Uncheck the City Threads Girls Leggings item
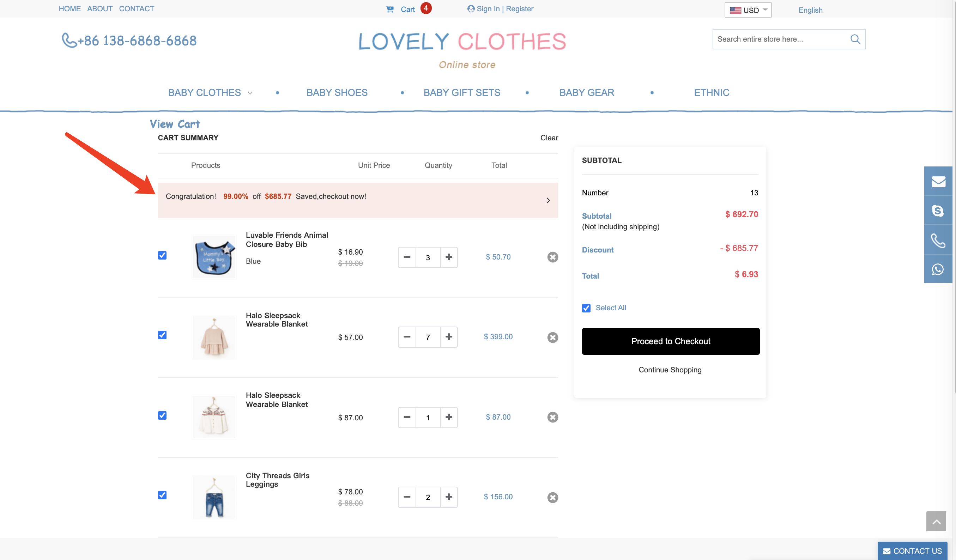 [162, 495]
